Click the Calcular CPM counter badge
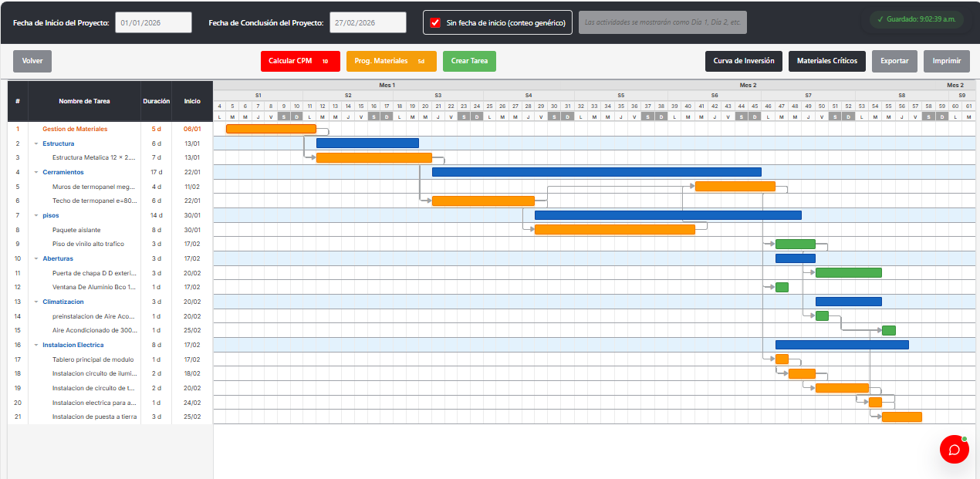This screenshot has height=479, width=980. pos(325,61)
